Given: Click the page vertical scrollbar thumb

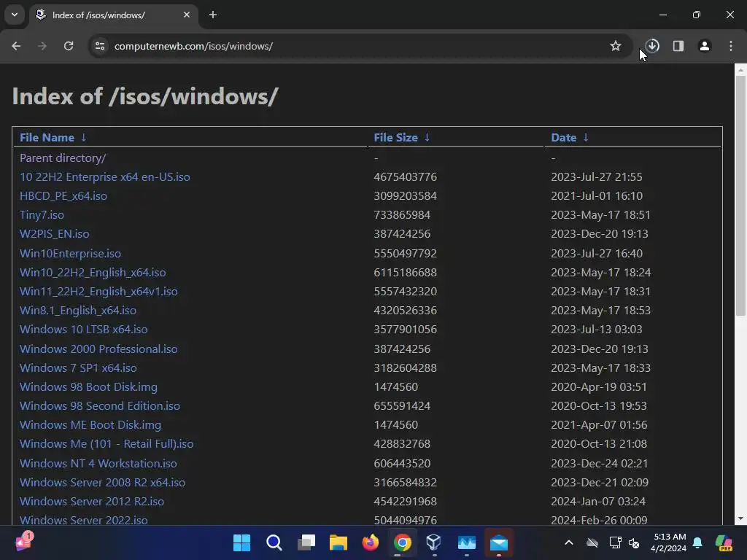Looking at the screenshot, I should 740,195.
